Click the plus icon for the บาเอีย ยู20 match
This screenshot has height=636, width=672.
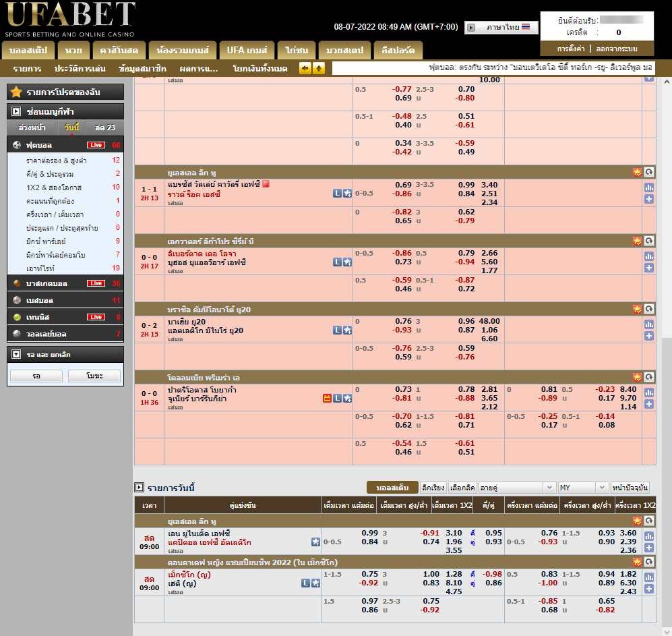click(x=649, y=336)
